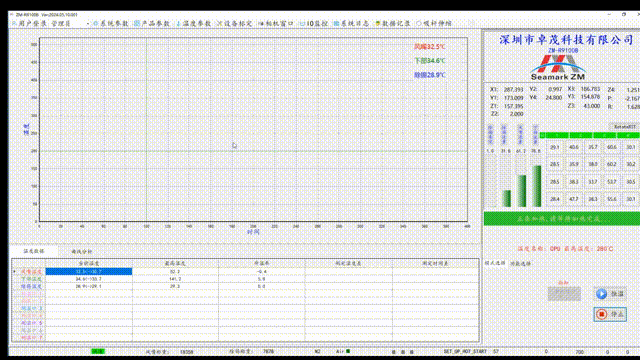Screen dimensions: 640x360
Task: Open 系统参数 system parameters in toolbar
Action: click(x=111, y=24)
